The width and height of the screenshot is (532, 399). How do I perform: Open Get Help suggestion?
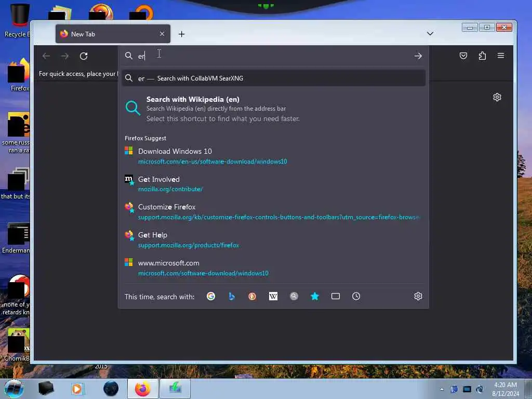pos(273,240)
